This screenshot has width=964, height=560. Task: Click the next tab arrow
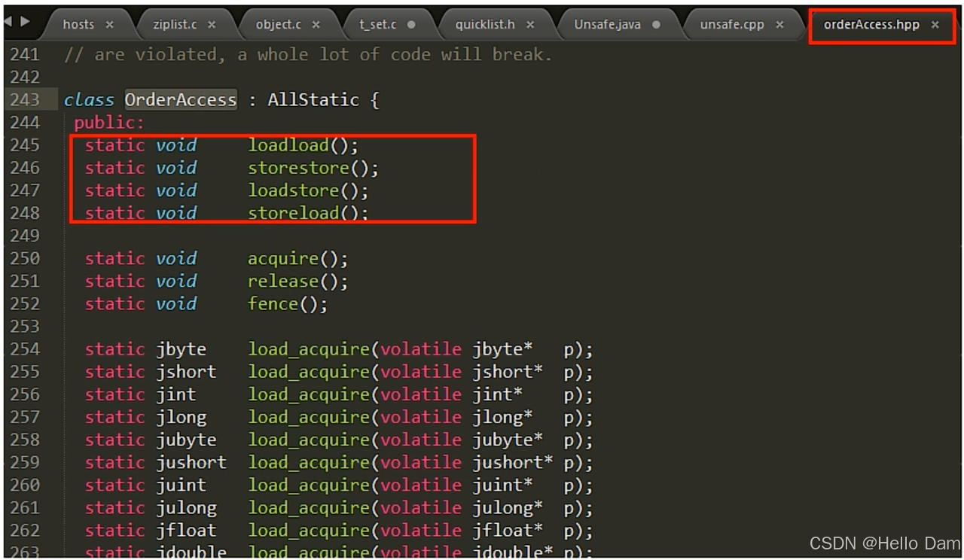tap(23, 22)
